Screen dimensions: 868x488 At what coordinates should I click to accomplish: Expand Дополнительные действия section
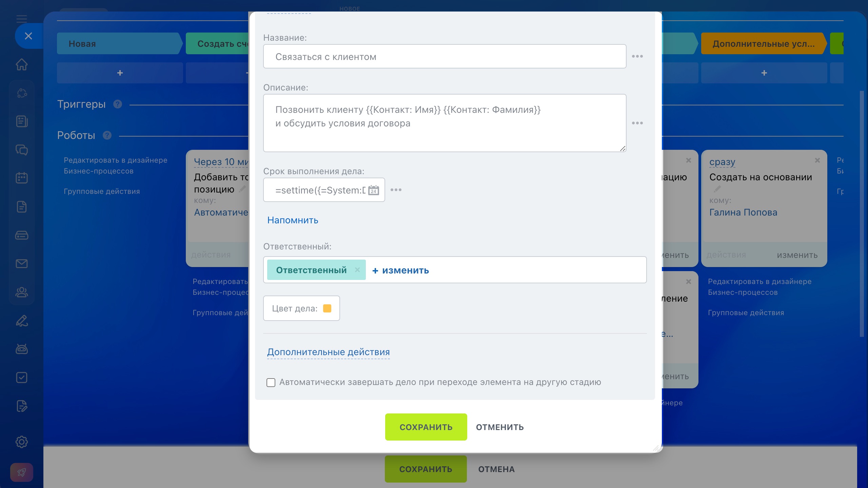tap(328, 352)
